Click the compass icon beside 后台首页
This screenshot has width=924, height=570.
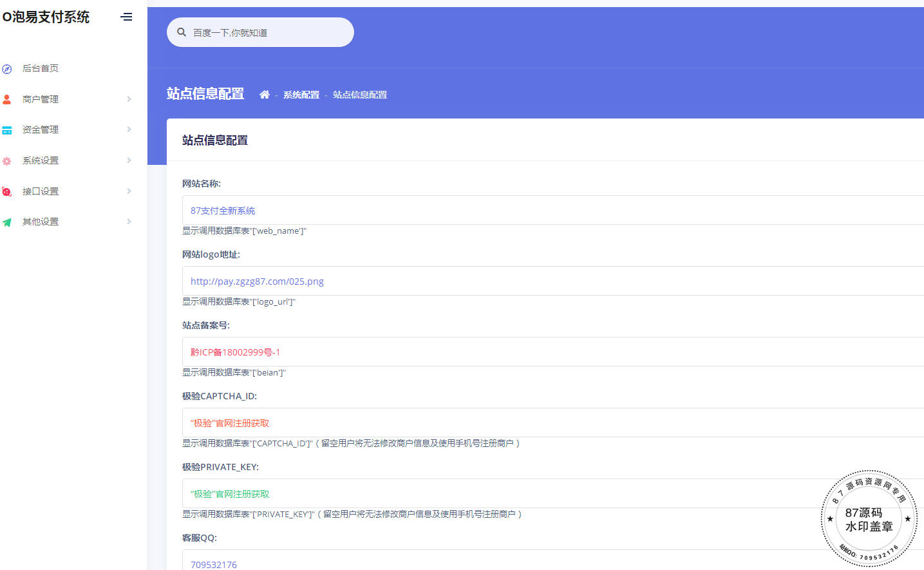click(7, 69)
